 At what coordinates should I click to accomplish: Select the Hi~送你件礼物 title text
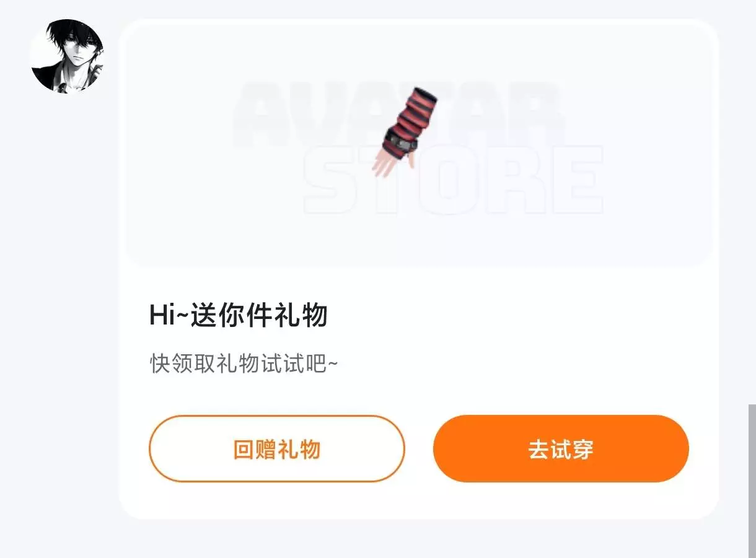(x=238, y=316)
